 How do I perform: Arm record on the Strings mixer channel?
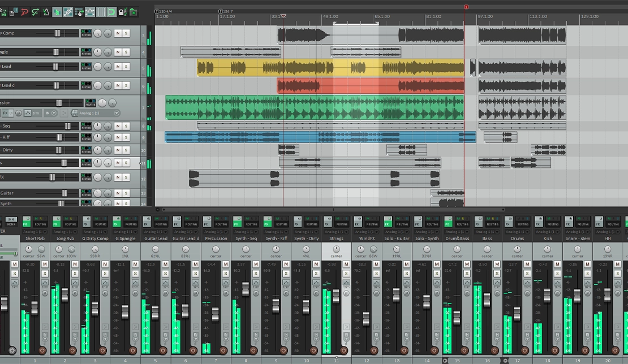tap(344, 350)
